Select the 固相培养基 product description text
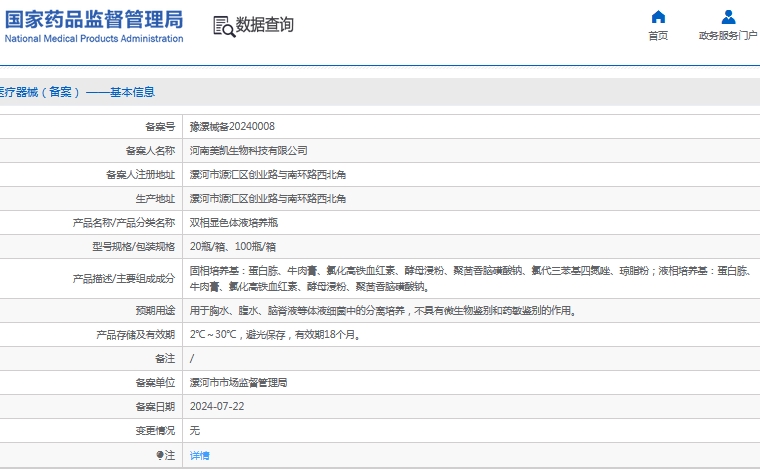 [470, 279]
